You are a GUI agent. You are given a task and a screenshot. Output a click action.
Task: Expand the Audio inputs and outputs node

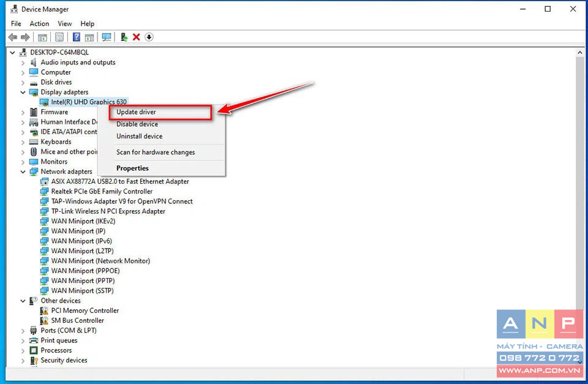coord(23,62)
